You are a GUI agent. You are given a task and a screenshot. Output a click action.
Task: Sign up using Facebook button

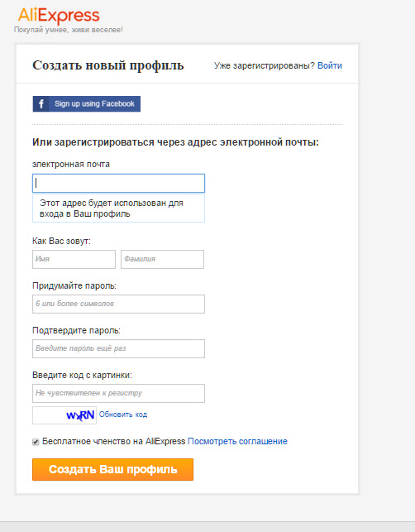[87, 103]
